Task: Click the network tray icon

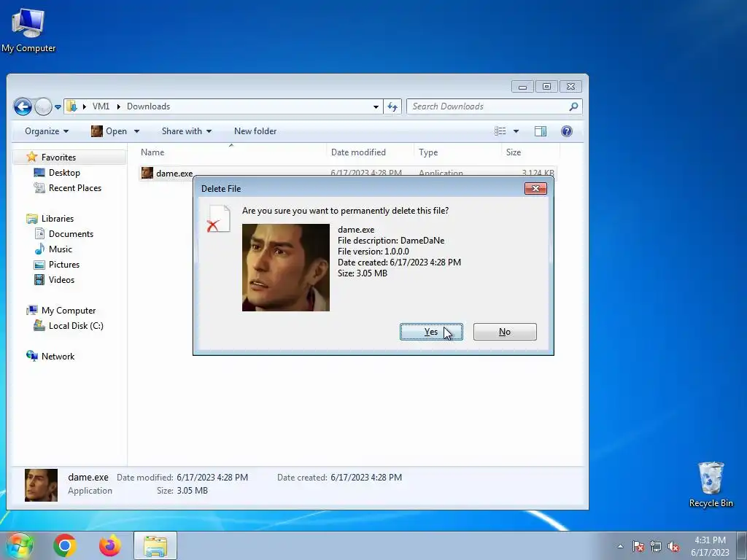Action: [x=656, y=546]
